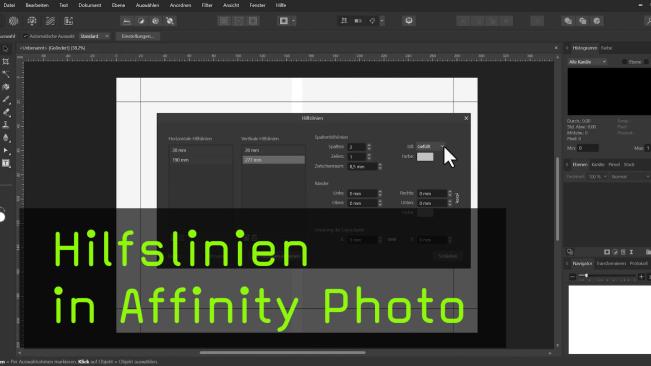Open the Normal blend mode dropdown
This screenshot has width=651, height=366.
[x=630, y=177]
